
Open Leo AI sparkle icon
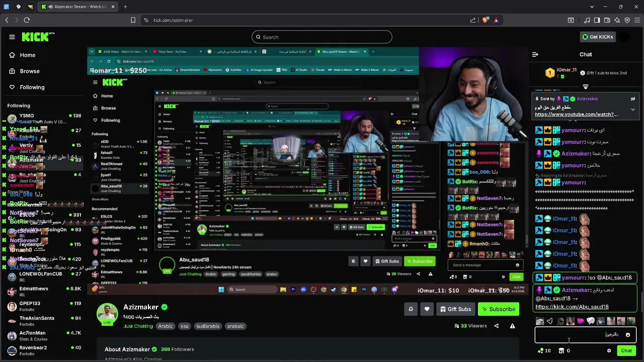click(x=617, y=20)
